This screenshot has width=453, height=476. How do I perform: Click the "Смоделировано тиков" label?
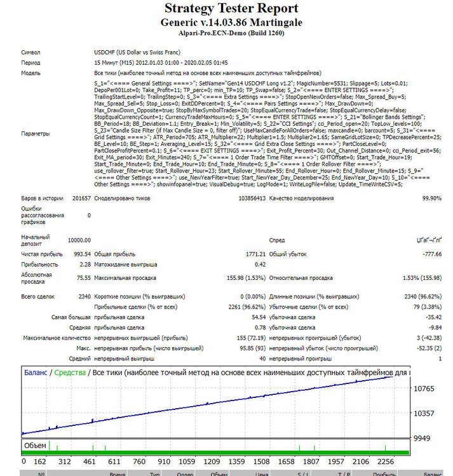[122, 198]
